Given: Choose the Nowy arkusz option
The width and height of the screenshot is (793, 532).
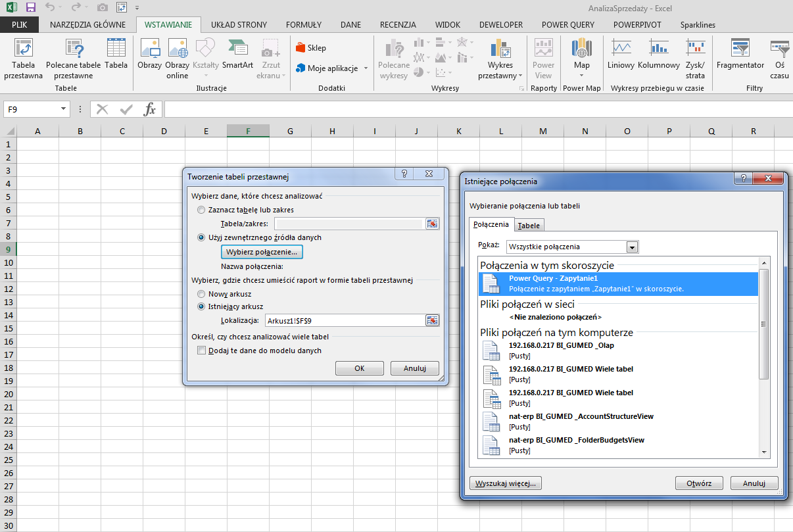Looking at the screenshot, I should click(x=201, y=294).
